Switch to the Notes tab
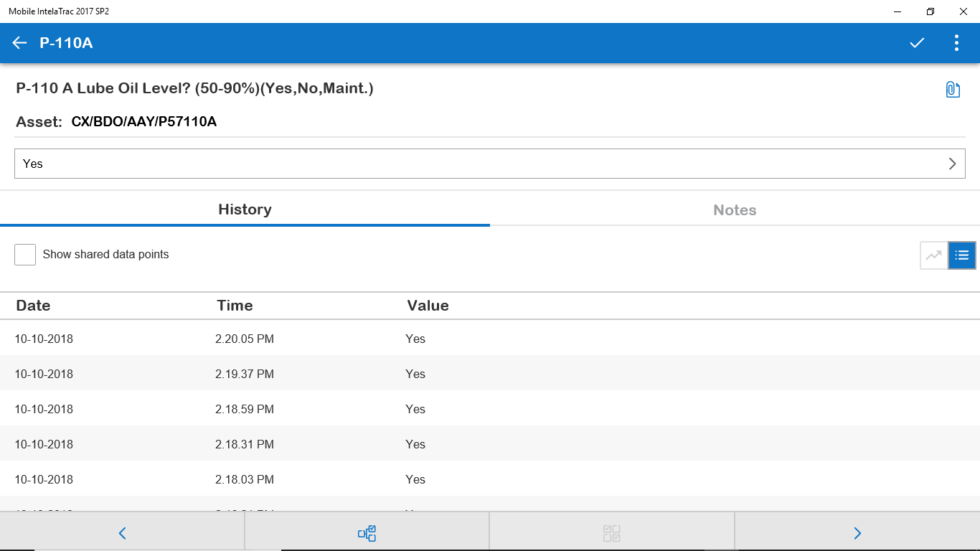 click(x=735, y=210)
